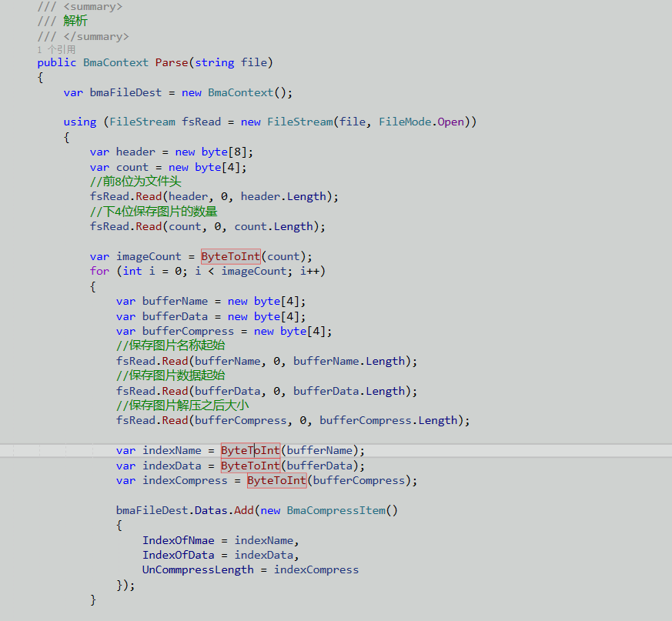
Task: Click the comment "//前8位为文件头"
Action: click(x=135, y=182)
